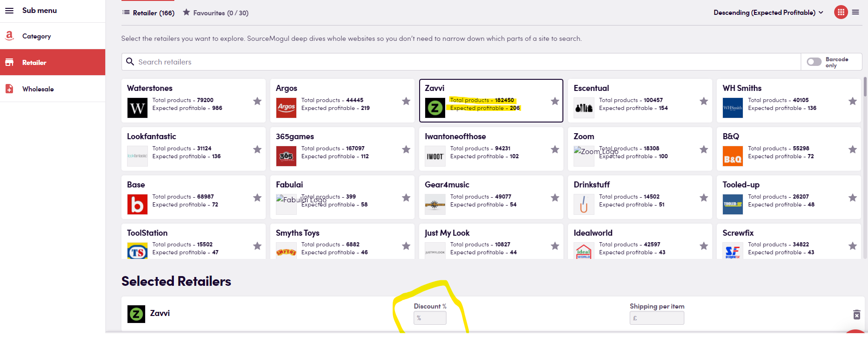The height and width of the screenshot is (348, 868).
Task: Click Waterstones' Total products - 79200 text
Action: pyautogui.click(x=183, y=100)
